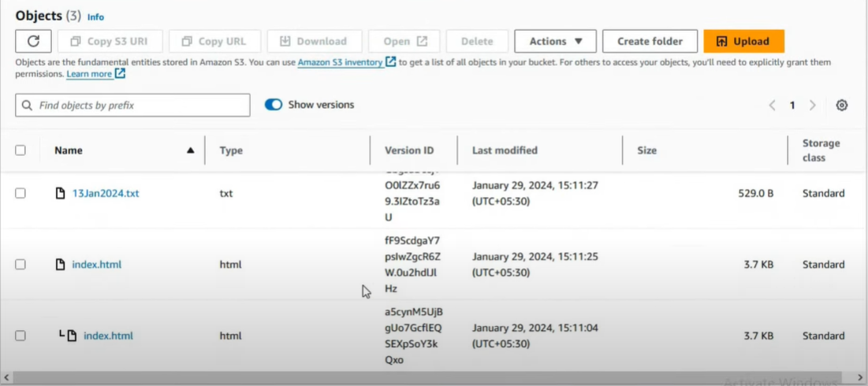The height and width of the screenshot is (386, 868).
Task: Click Copy URL button
Action: [x=214, y=42]
